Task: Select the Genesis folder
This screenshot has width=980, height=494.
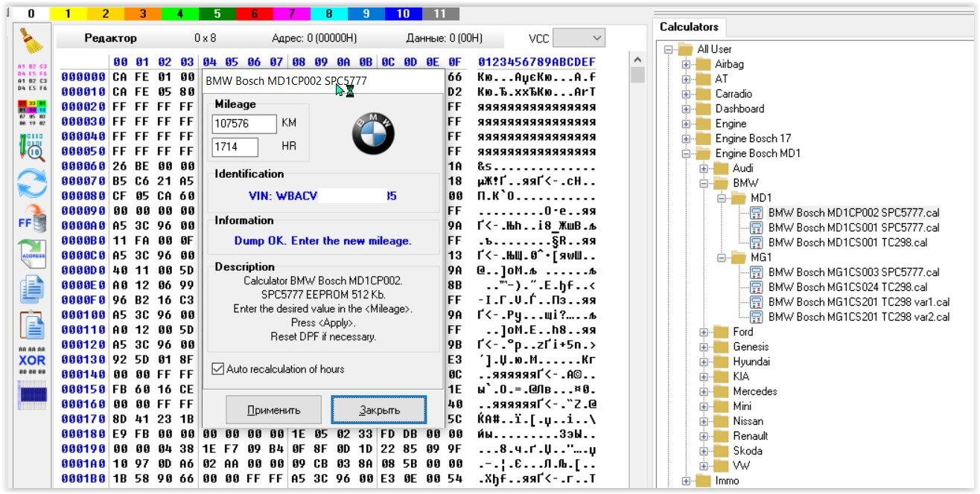Action: [750, 347]
